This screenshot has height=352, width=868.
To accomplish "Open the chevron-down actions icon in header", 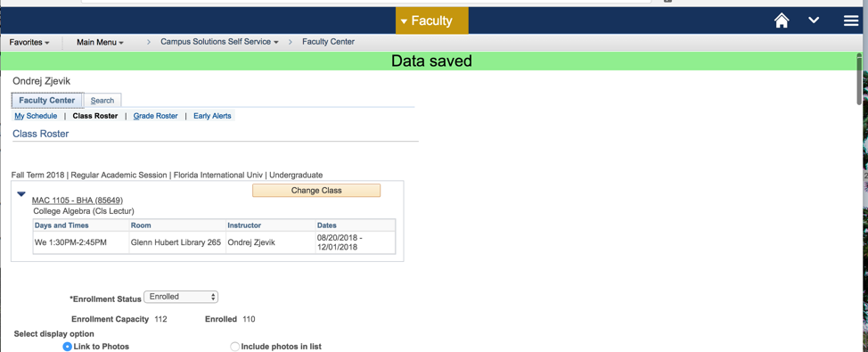I will tap(814, 20).
